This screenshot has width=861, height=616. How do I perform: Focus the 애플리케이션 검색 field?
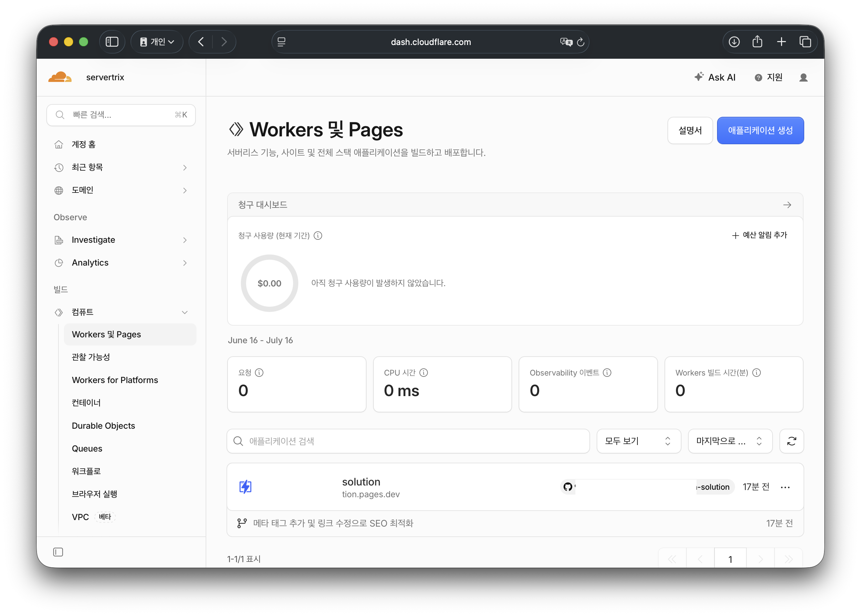click(408, 441)
